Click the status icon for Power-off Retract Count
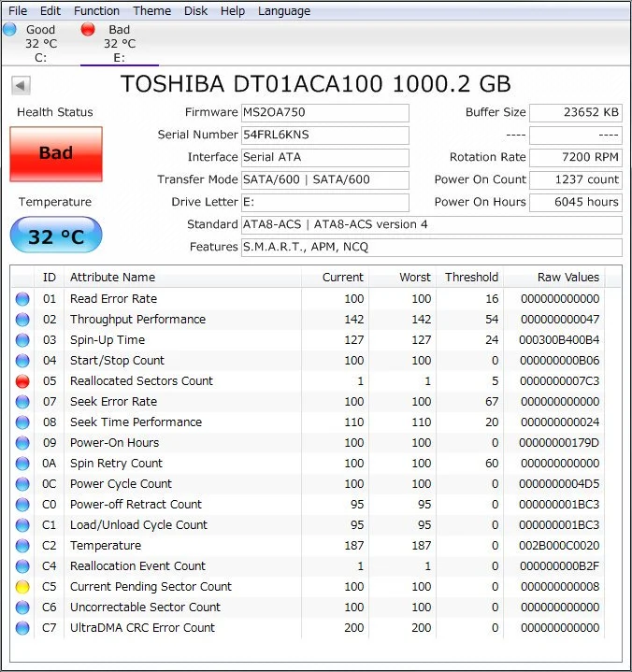The width and height of the screenshot is (632, 672). tap(22, 505)
